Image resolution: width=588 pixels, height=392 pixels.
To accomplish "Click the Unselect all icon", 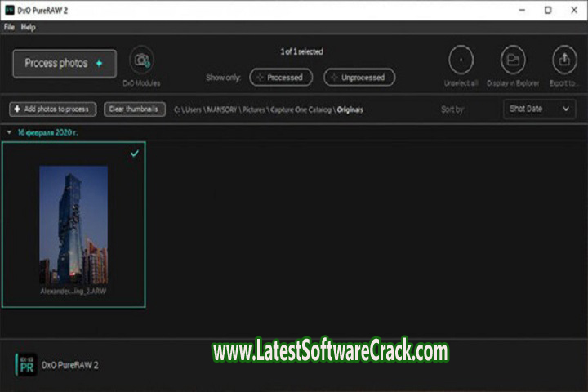I will click(x=461, y=60).
